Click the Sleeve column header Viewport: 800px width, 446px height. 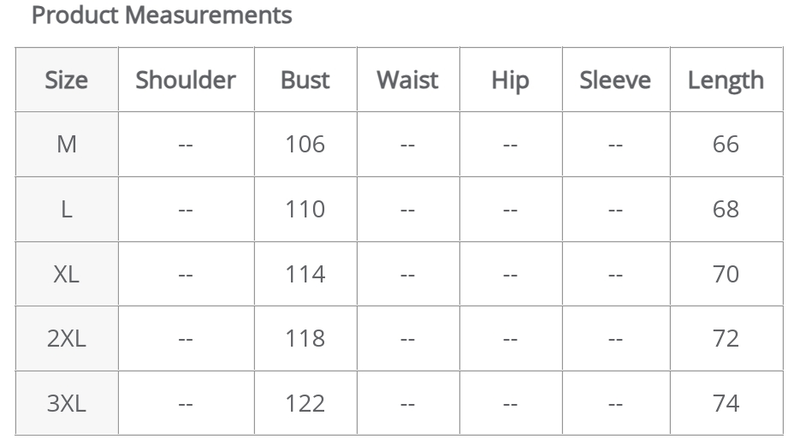point(615,80)
